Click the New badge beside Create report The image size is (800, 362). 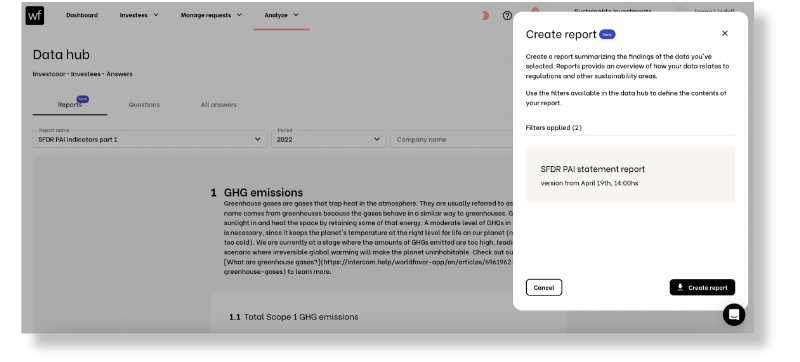pyautogui.click(x=607, y=34)
